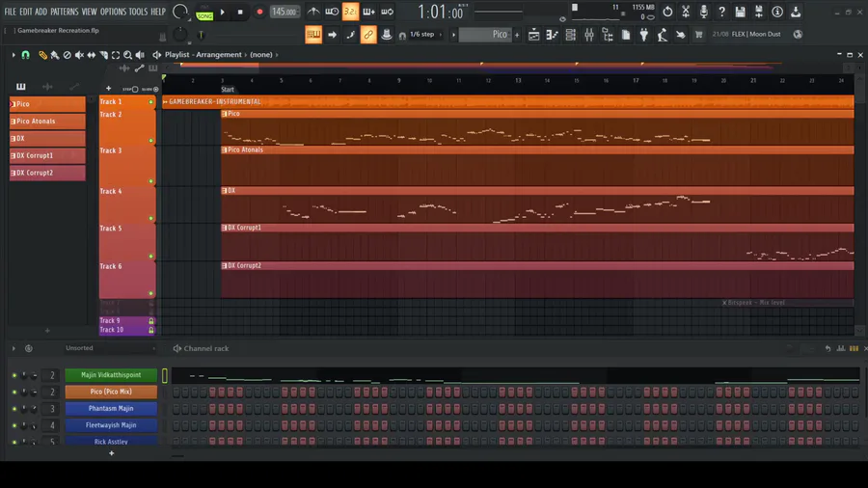
Task: Open the mixer view button
Action: click(589, 35)
